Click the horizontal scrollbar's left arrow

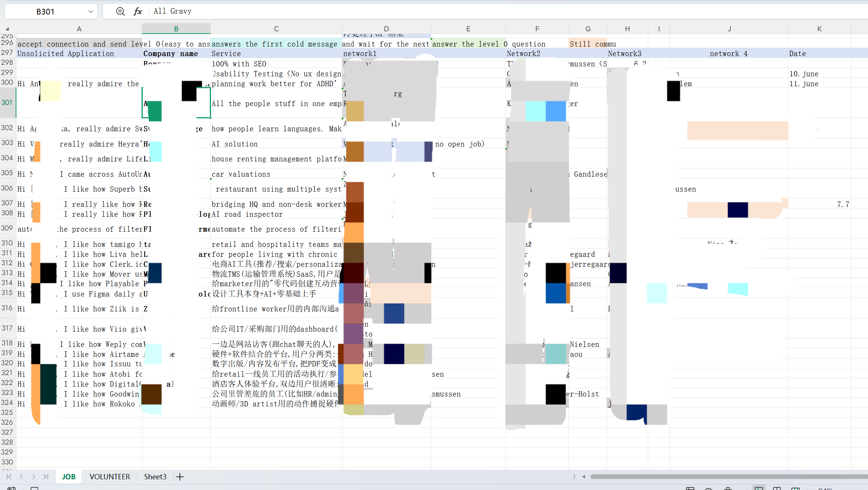[584, 477]
